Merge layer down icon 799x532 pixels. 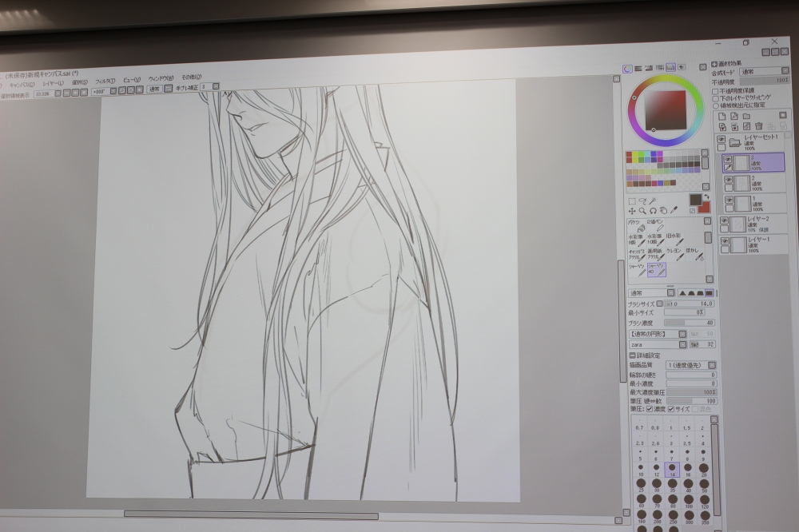pyautogui.click(x=734, y=126)
